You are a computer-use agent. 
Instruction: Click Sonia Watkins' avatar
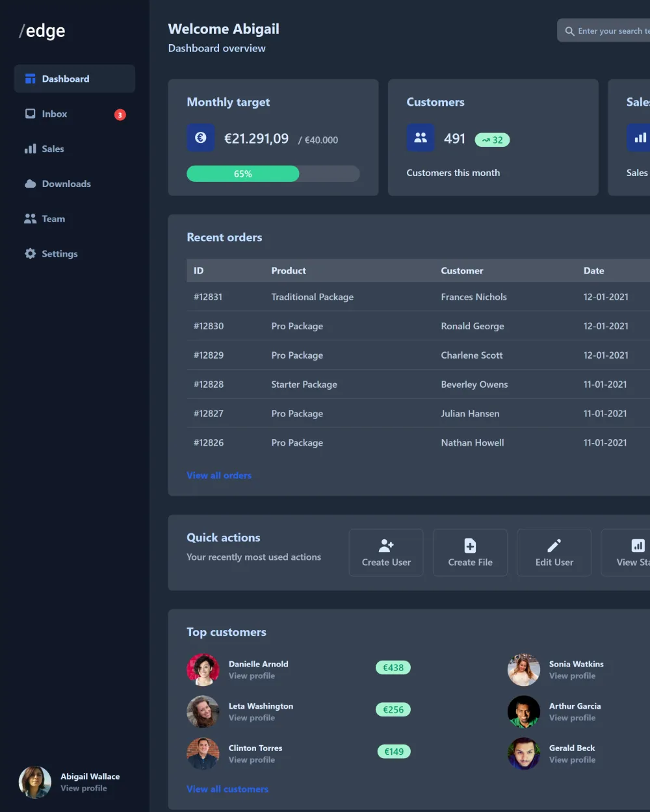(x=524, y=670)
